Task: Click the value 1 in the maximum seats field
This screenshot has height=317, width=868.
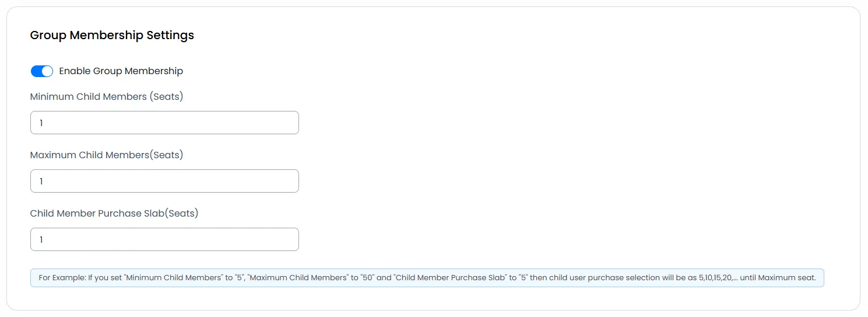Action: pyautogui.click(x=41, y=182)
